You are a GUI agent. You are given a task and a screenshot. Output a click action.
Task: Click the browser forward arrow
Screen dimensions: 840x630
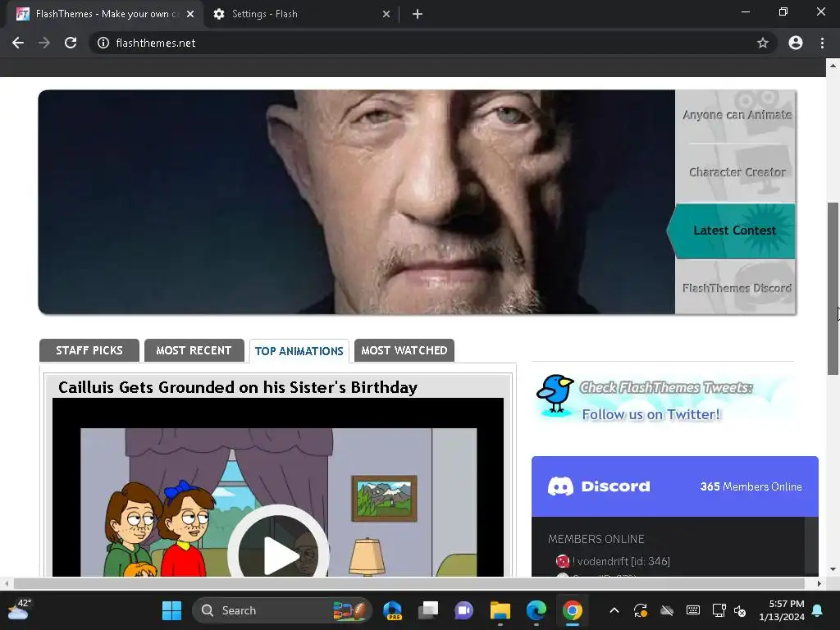[44, 43]
